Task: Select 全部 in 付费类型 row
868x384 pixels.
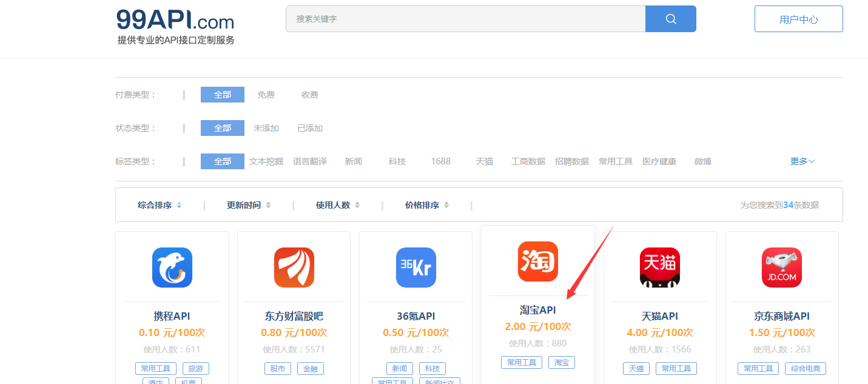Action: coord(223,95)
